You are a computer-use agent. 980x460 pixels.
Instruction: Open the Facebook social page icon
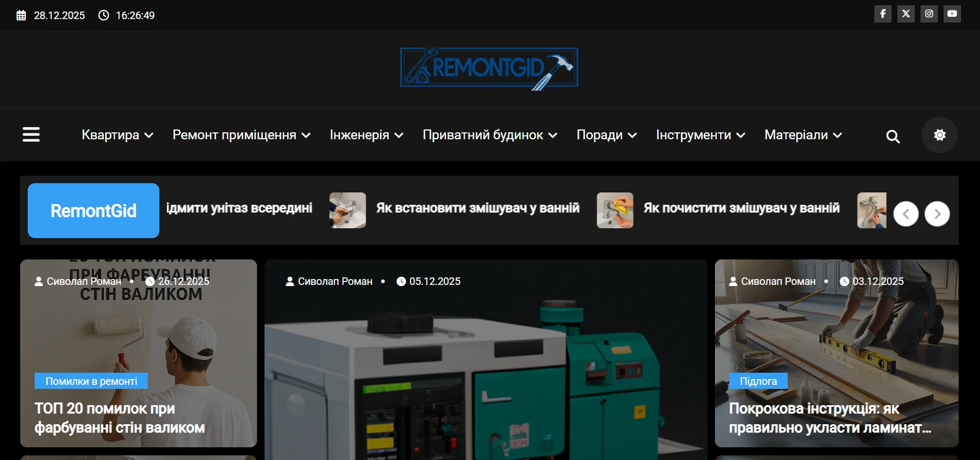pyautogui.click(x=882, y=14)
